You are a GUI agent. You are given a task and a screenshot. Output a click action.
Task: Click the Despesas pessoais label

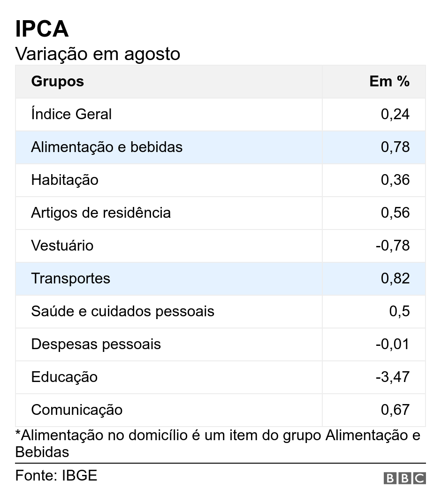point(96,344)
